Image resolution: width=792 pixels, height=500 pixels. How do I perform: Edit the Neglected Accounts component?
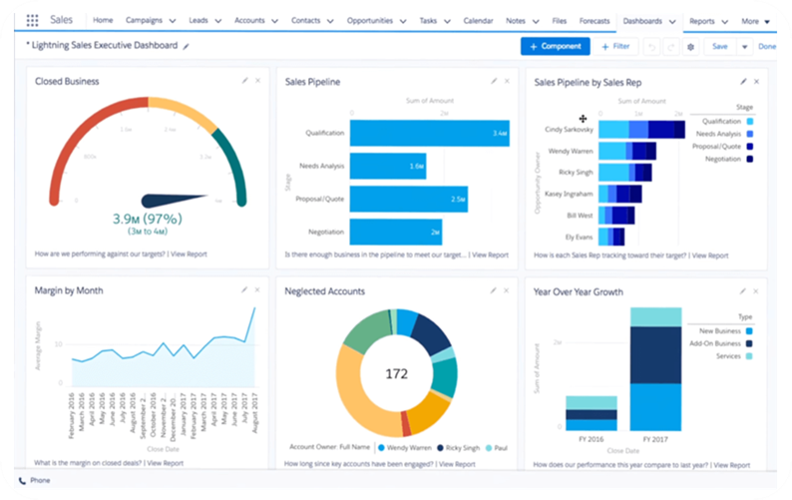(x=493, y=290)
